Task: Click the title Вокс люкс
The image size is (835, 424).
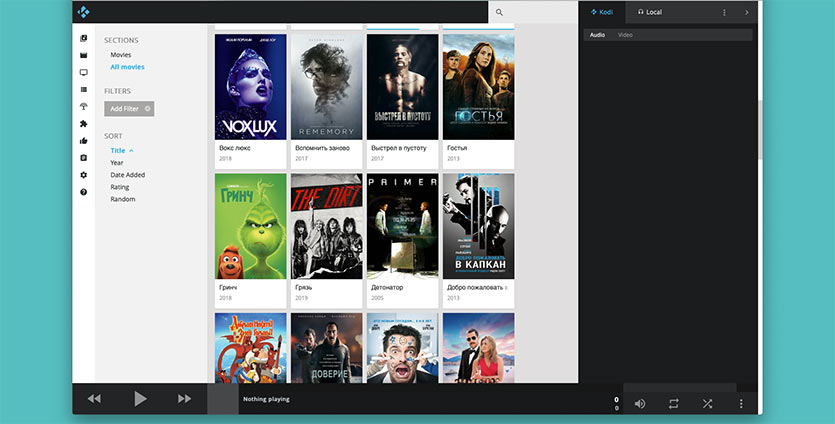Action: pos(235,148)
